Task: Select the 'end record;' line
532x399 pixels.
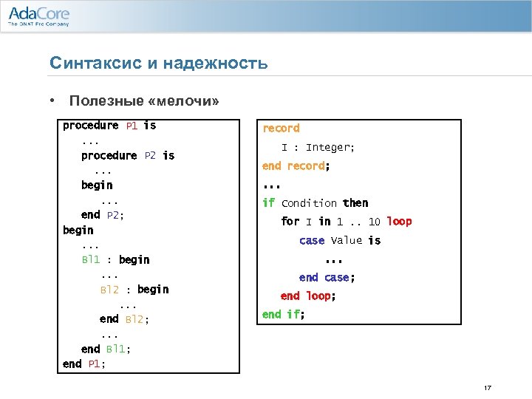Action: click(x=296, y=166)
